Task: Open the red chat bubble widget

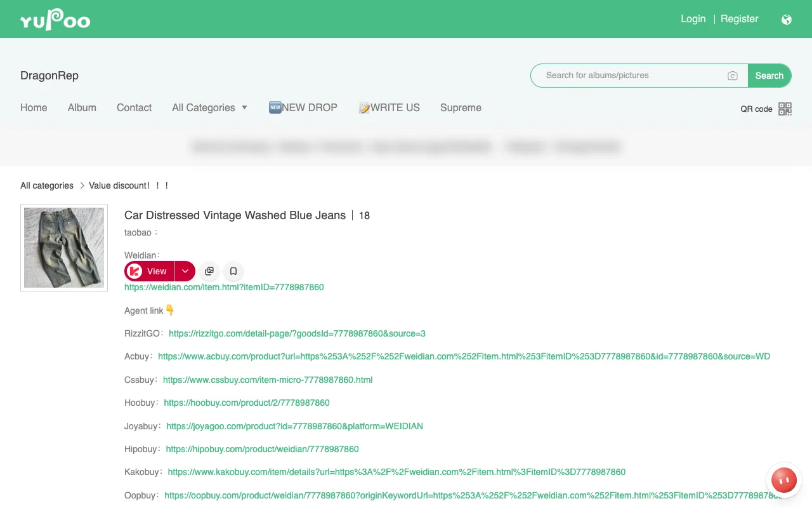Action: (x=784, y=480)
